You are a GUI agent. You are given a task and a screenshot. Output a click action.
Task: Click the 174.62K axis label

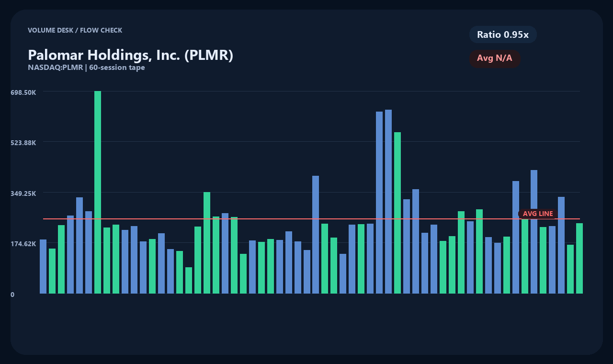point(23,244)
